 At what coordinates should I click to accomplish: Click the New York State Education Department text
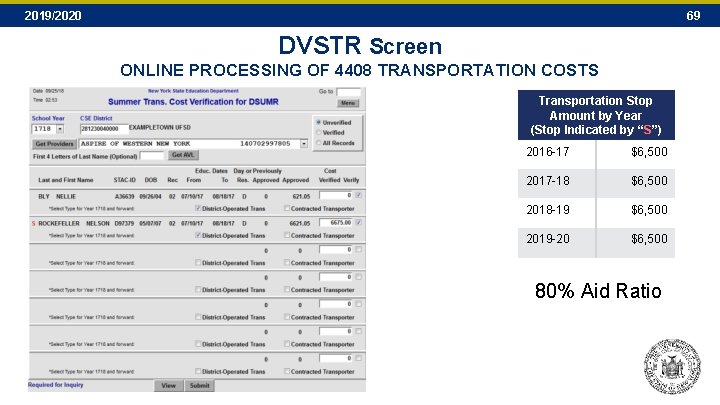tap(193, 91)
